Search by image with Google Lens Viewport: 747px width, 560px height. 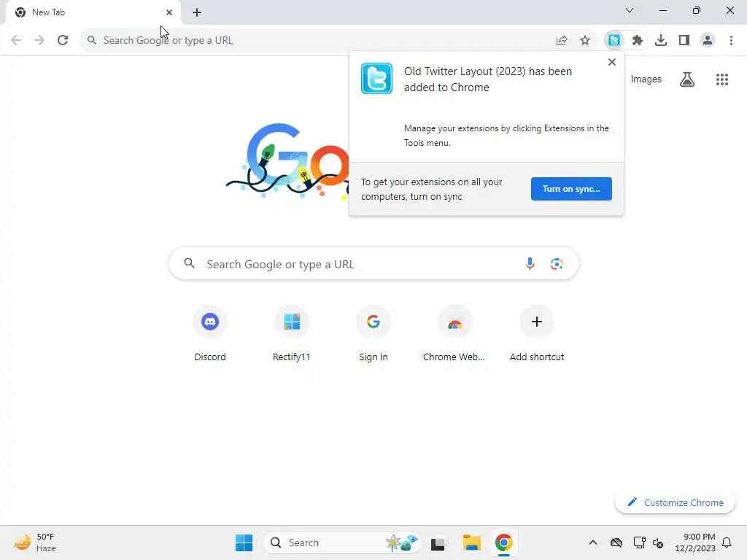pyautogui.click(x=557, y=263)
